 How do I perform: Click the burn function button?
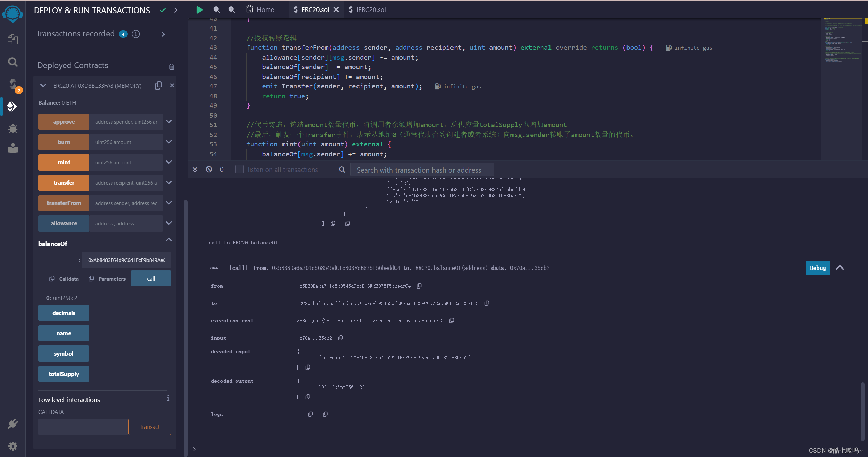(64, 142)
